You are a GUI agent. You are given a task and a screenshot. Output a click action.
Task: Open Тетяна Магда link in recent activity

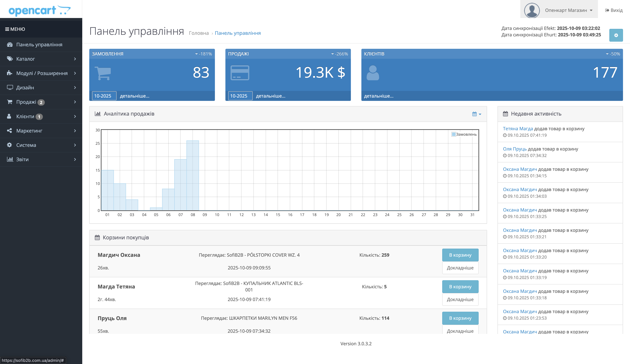pos(518,129)
